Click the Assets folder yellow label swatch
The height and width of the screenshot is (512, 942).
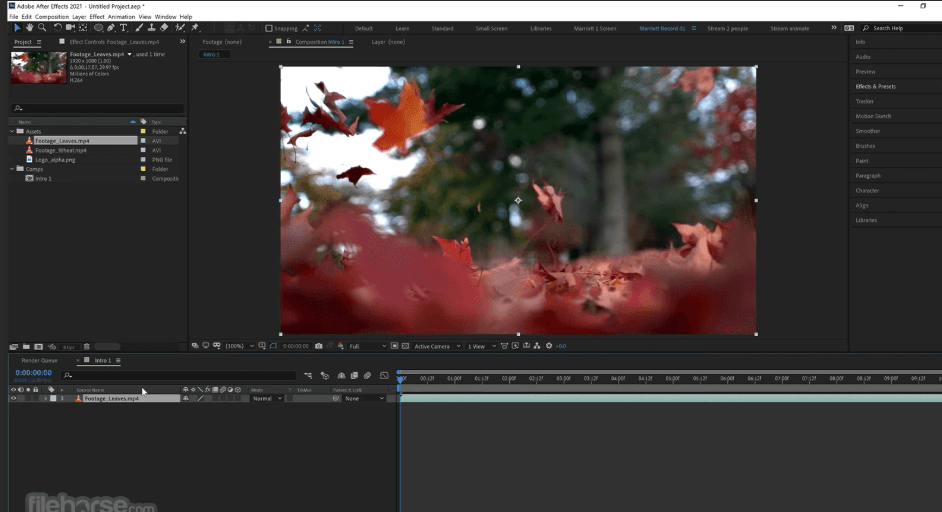point(143,131)
